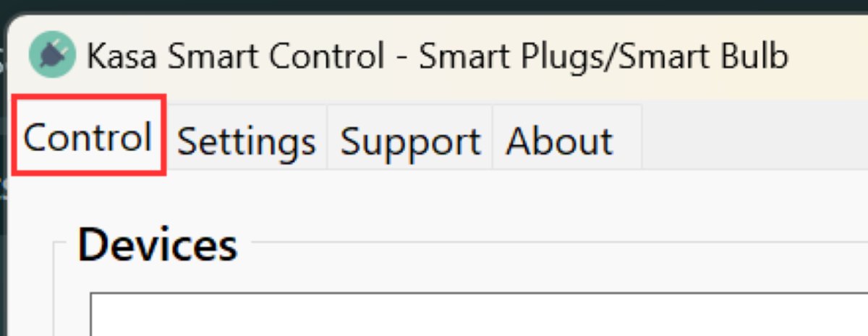Click empty tab strip right of About
868x336 pixels.
(x=752, y=137)
